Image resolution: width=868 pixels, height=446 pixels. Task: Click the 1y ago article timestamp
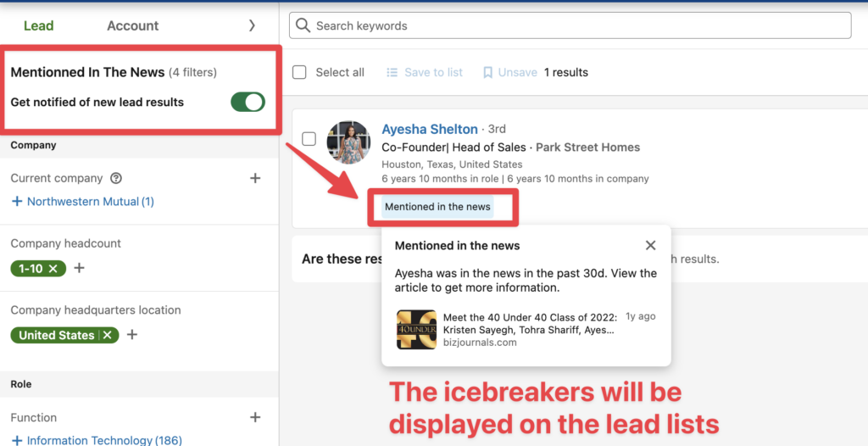pos(641,316)
